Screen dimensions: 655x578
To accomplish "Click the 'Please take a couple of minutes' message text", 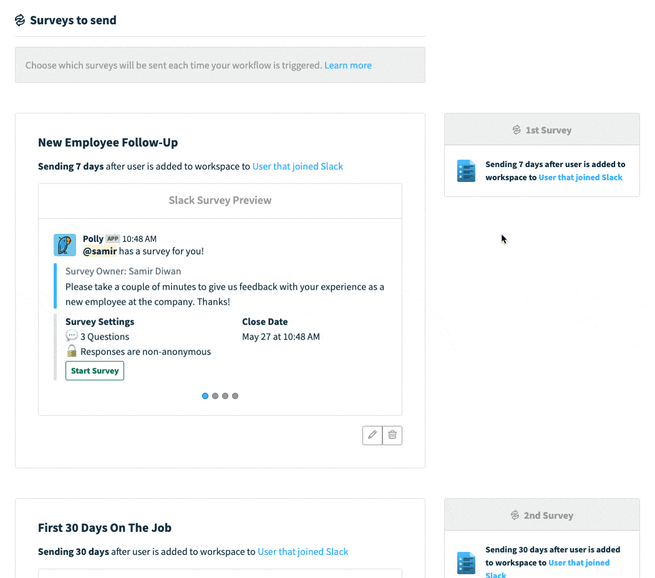I will pos(225,294).
